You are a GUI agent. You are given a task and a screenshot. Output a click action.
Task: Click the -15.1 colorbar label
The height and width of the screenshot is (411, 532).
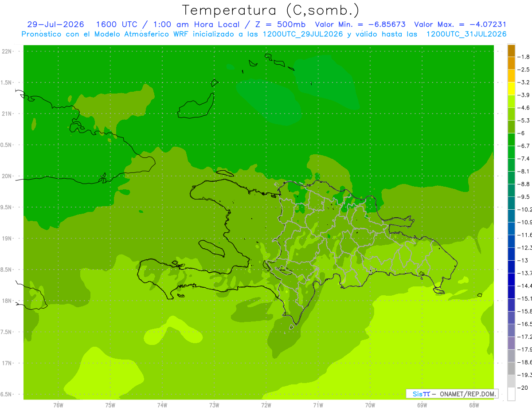pyautogui.click(x=524, y=298)
